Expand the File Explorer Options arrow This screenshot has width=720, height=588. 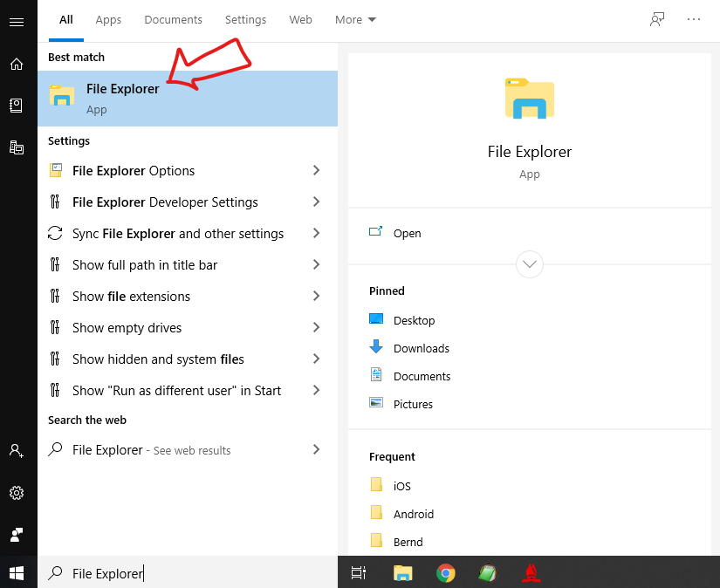click(x=316, y=171)
